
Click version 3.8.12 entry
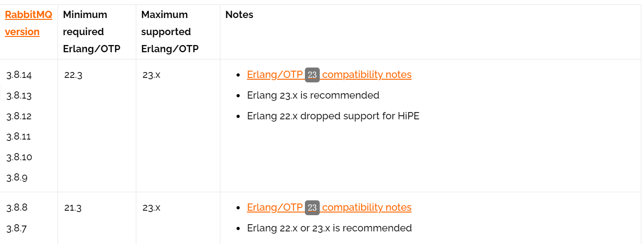coord(19,116)
